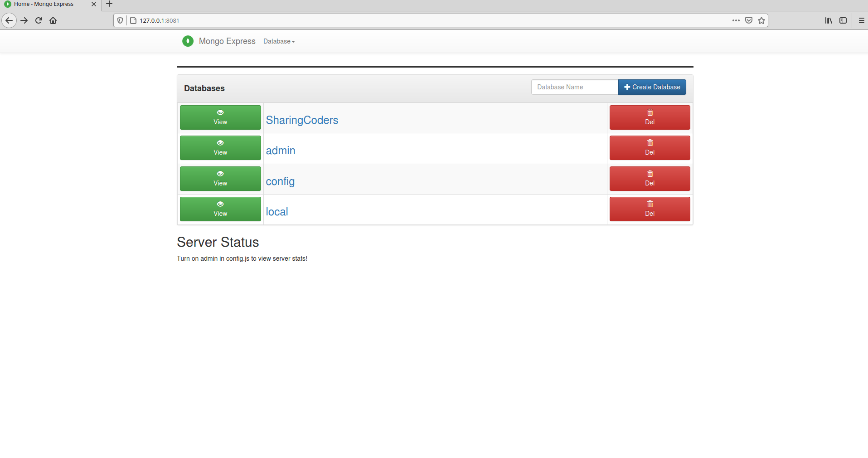Focus the Database Name input field
This screenshot has height=458, width=868.
coord(575,87)
